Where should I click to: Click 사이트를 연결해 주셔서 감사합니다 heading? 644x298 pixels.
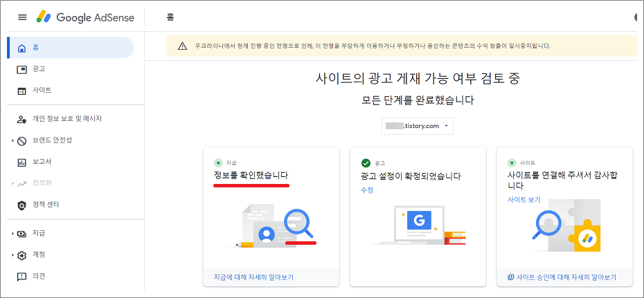click(563, 180)
